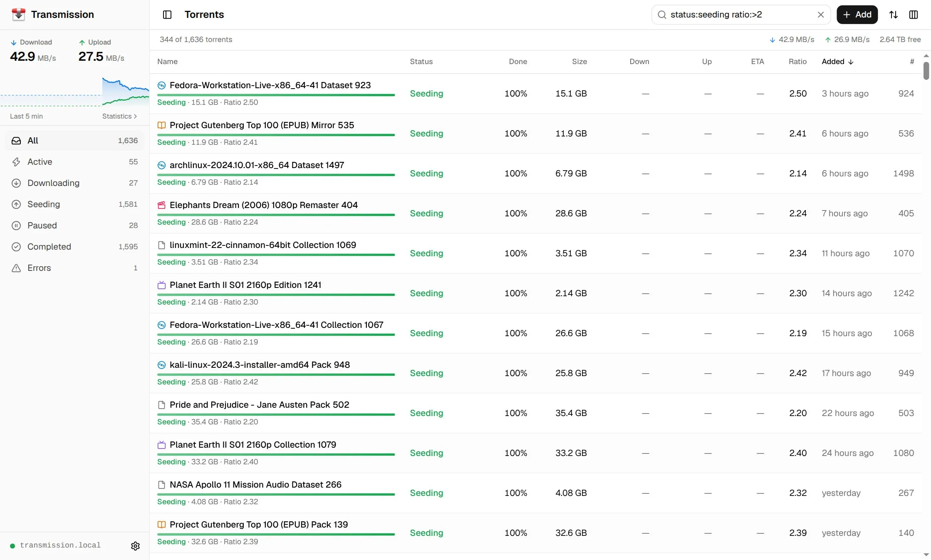
Task: Show torrents with Errors
Action: 74,268
